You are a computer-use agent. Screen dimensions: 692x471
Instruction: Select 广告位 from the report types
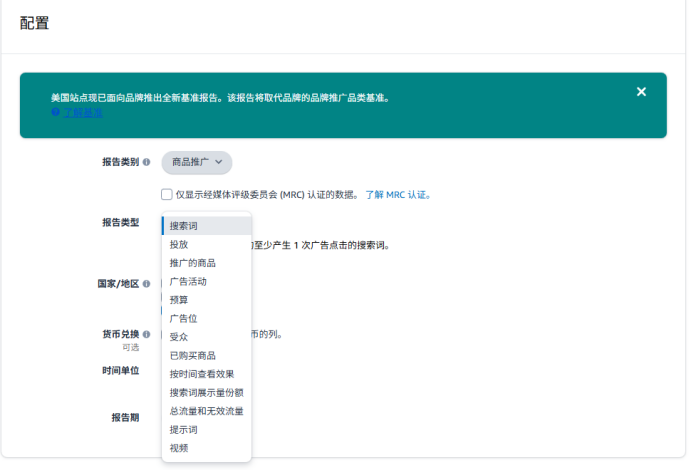point(184,318)
